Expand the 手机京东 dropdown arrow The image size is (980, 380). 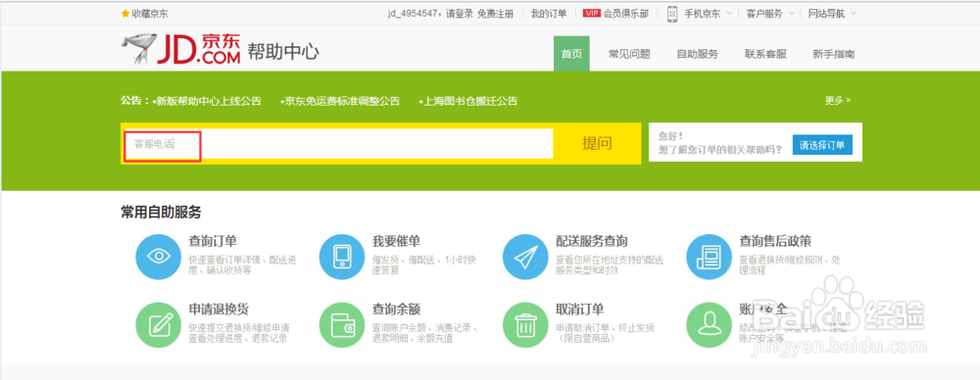(729, 14)
